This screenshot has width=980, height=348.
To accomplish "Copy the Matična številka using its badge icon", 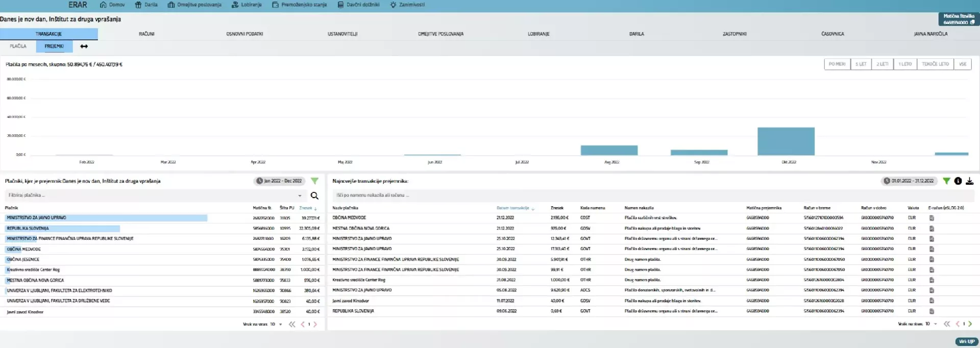I will point(972,22).
